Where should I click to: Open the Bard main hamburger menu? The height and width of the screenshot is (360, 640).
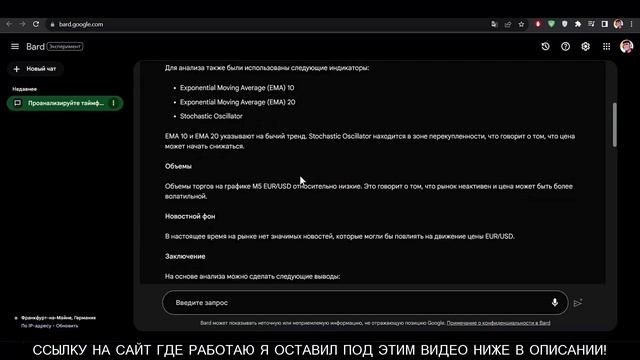pyautogui.click(x=15, y=47)
